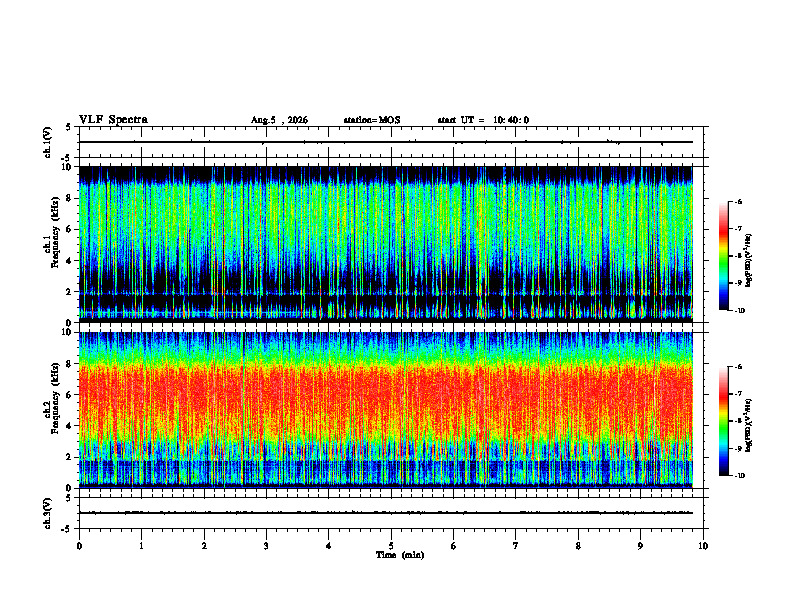Click the ch.2 spectrogram panel
Viewport: 792px width, 612px height.
coord(386,410)
